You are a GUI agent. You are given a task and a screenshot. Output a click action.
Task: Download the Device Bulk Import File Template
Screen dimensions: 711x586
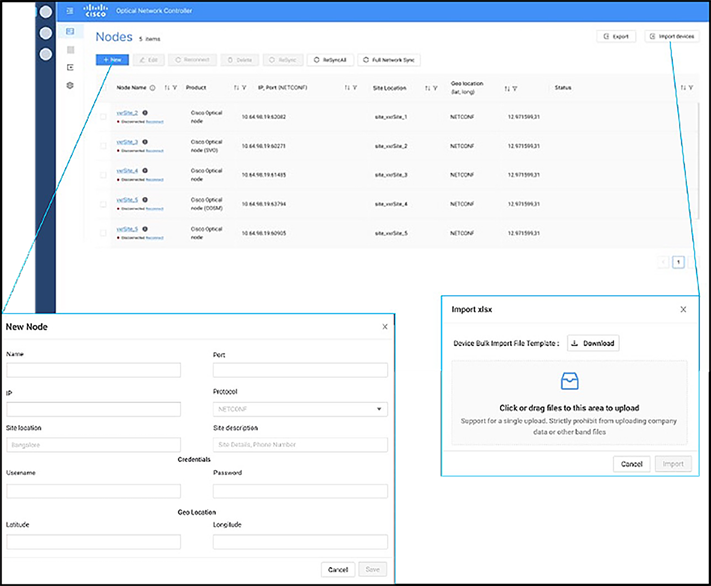pos(593,343)
